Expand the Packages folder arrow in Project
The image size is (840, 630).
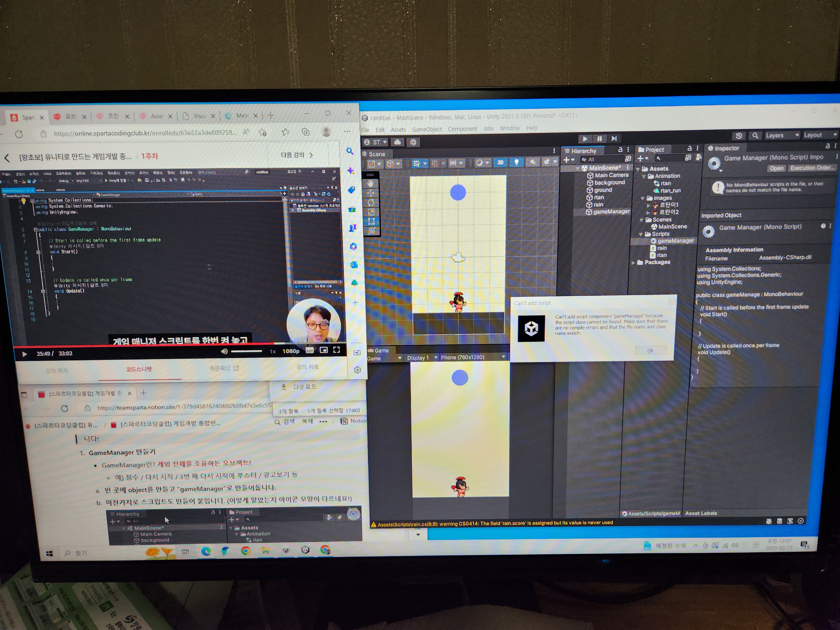pyautogui.click(x=633, y=263)
